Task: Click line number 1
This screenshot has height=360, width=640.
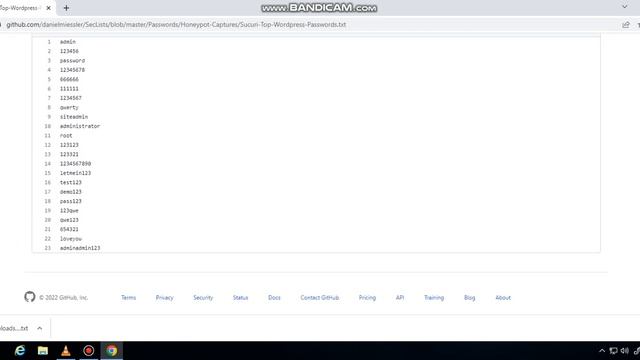Action: pos(49,42)
